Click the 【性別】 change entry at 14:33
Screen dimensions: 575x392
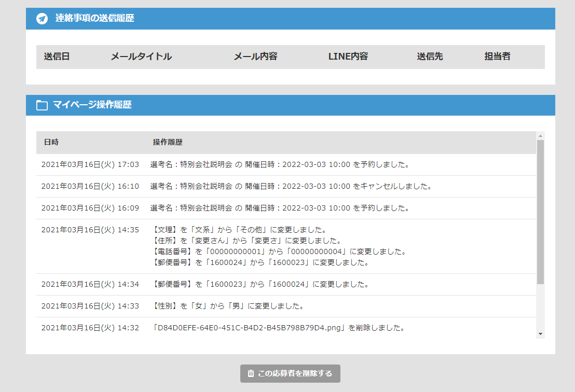point(228,306)
